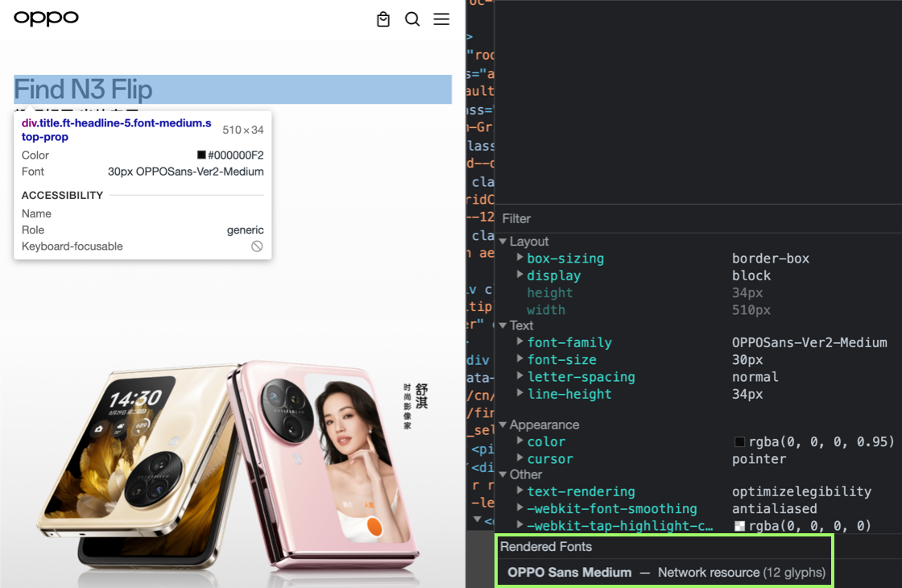Open the hamburger menu icon
The height and width of the screenshot is (588, 902).
pos(441,19)
